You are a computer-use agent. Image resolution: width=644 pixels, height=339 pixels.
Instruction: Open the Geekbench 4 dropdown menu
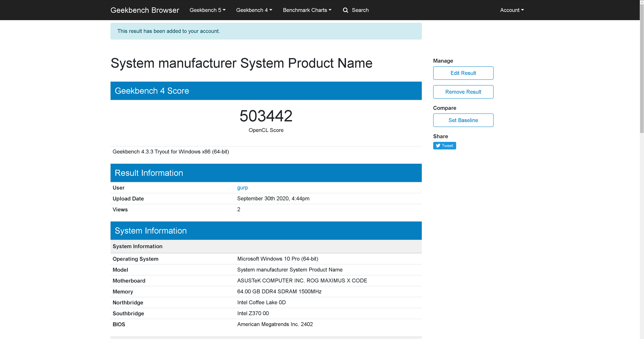pyautogui.click(x=254, y=10)
